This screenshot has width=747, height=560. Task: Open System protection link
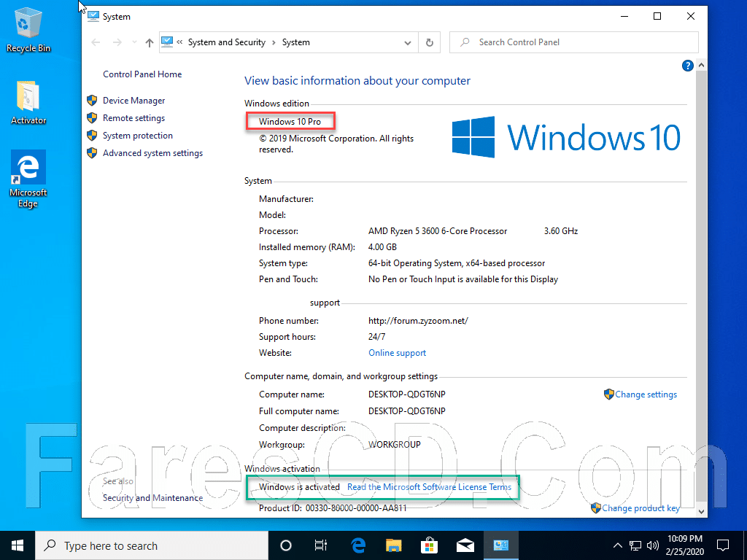tap(138, 136)
